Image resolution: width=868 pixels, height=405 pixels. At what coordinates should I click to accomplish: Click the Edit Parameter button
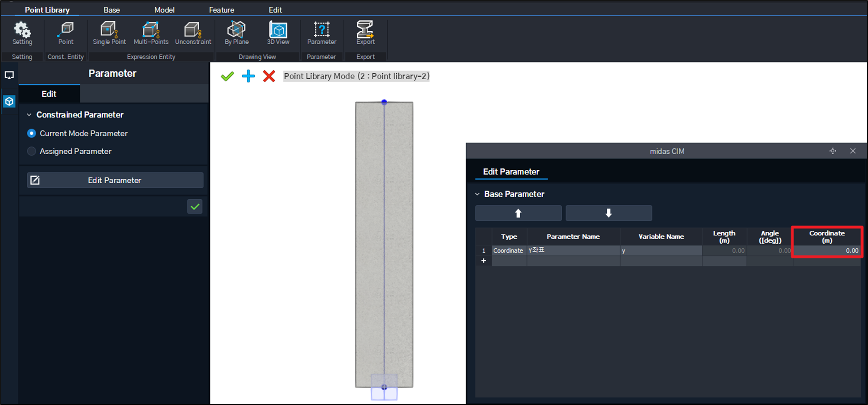pos(114,180)
